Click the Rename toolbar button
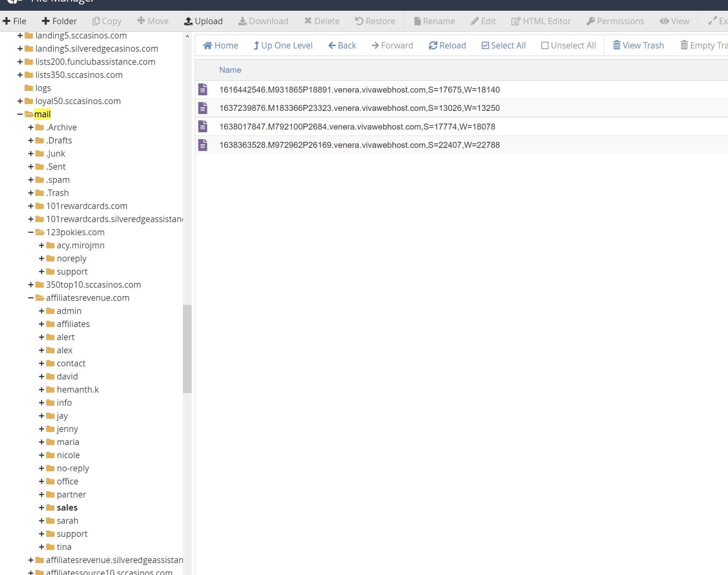Screen dimensions: 728x575 tap(434, 21)
